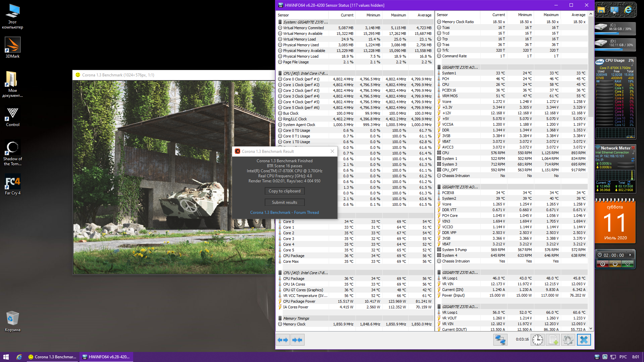Switch to Corona 1.3 Benchmark taskbar item
This screenshot has height=362, width=644.
pos(52,357)
